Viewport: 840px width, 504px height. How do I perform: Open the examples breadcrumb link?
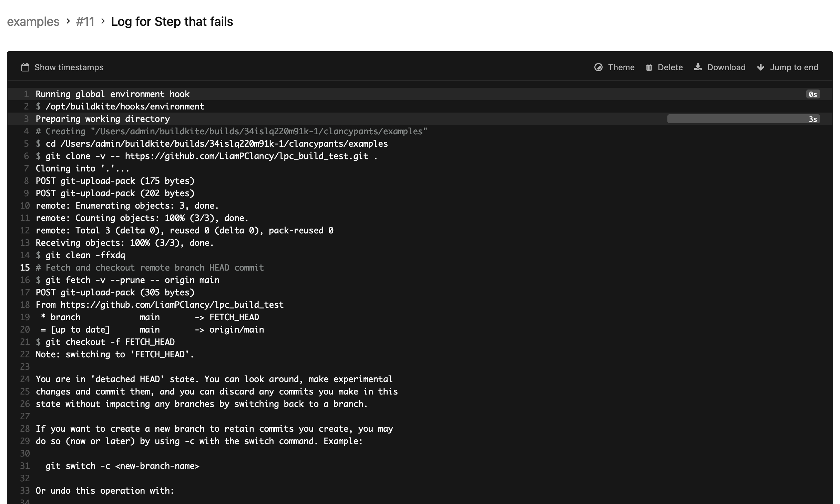click(33, 21)
